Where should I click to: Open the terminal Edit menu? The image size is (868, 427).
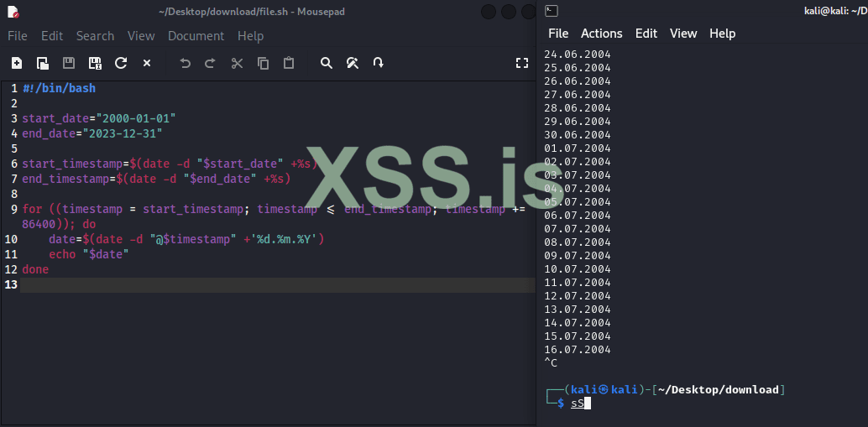tap(646, 34)
